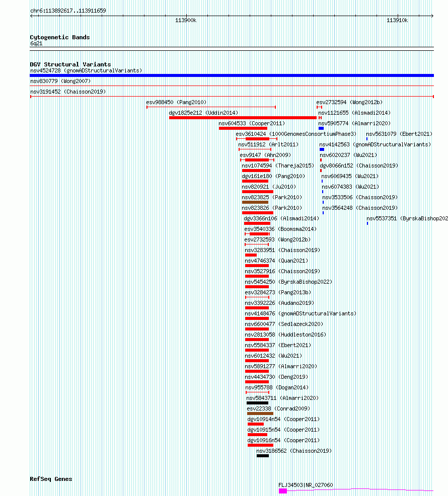Open nsv3186562 (Chaisson2019) variant
The image size is (448, 496).
[294, 451]
